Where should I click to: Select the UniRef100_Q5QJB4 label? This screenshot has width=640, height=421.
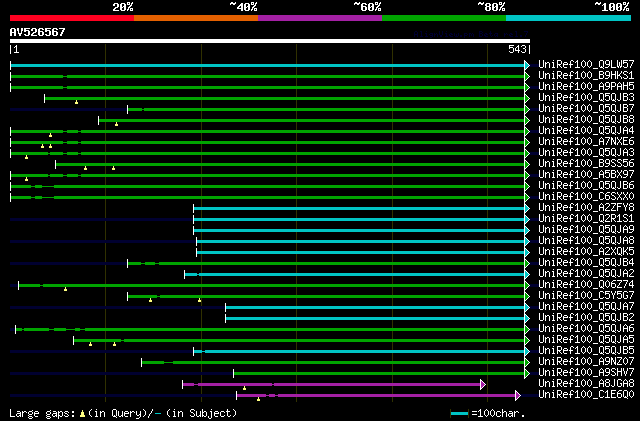(x=586, y=263)
